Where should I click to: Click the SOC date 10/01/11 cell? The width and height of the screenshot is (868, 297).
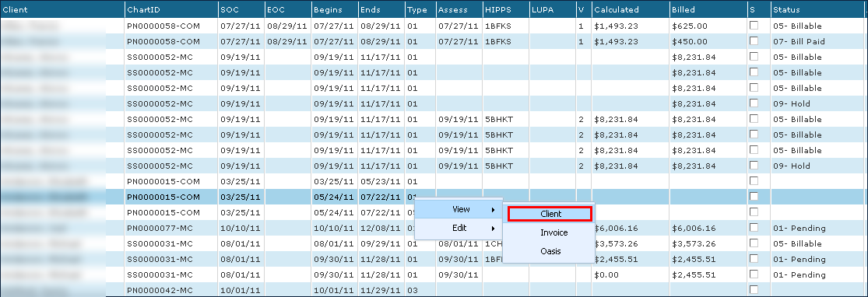(241, 290)
